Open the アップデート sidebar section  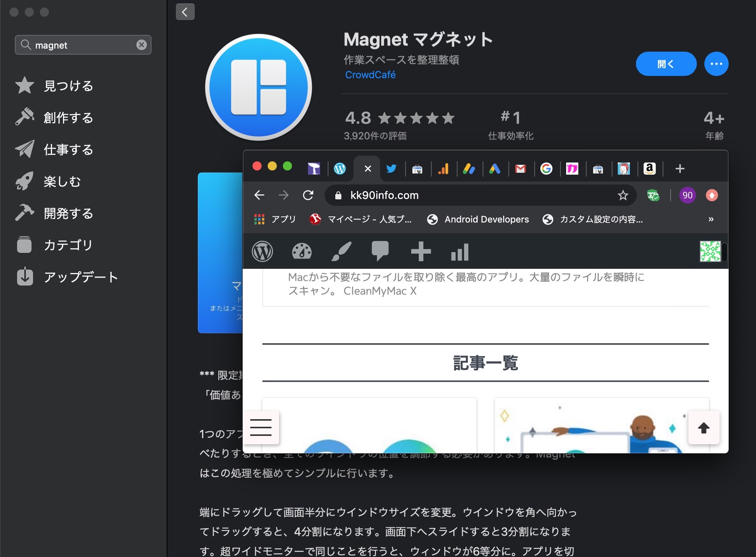[67, 277]
